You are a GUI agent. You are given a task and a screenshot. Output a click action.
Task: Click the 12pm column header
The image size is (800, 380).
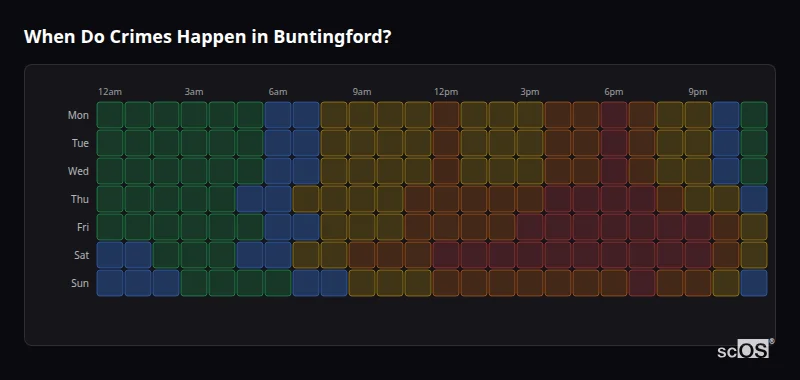(446, 92)
